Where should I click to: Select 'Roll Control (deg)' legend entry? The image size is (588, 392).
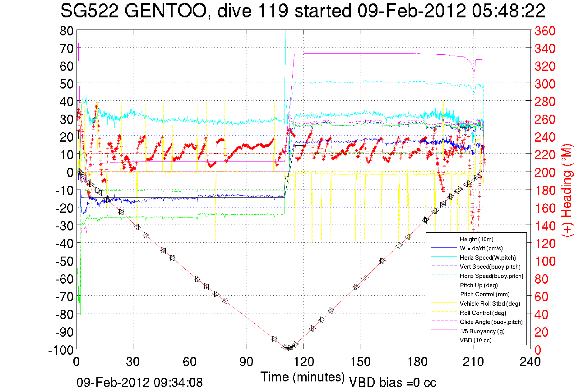[483, 313]
